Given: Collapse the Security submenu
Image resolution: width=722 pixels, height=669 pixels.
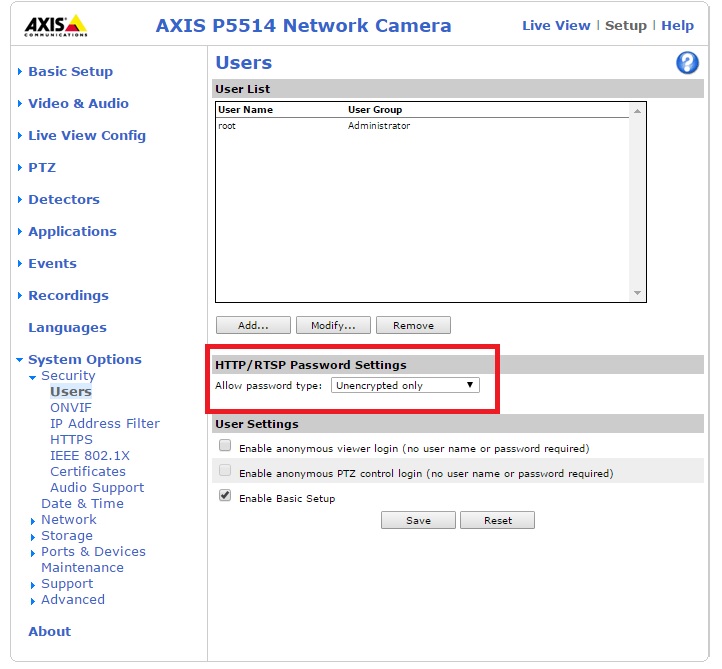Looking at the screenshot, I should pyautogui.click(x=68, y=376).
